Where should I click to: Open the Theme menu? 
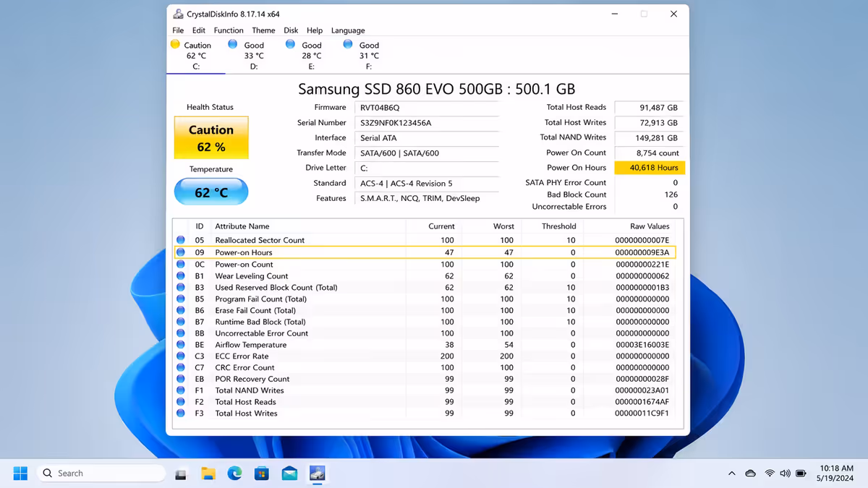tap(263, 30)
